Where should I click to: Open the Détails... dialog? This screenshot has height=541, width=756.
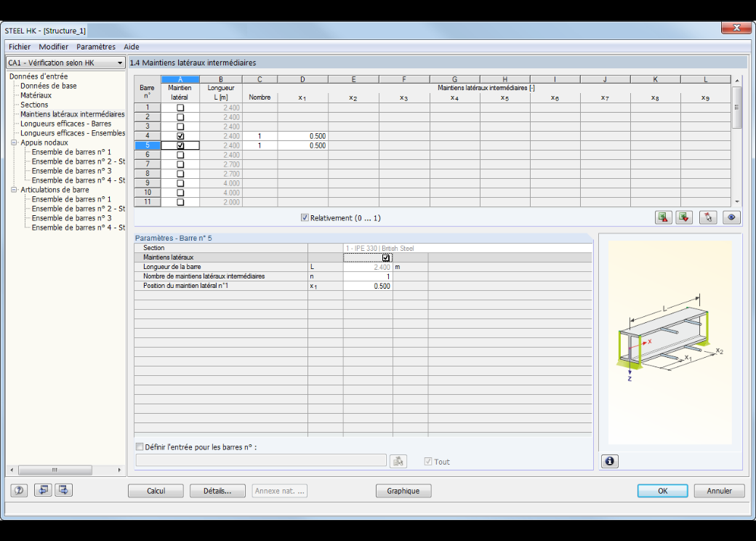coord(217,491)
